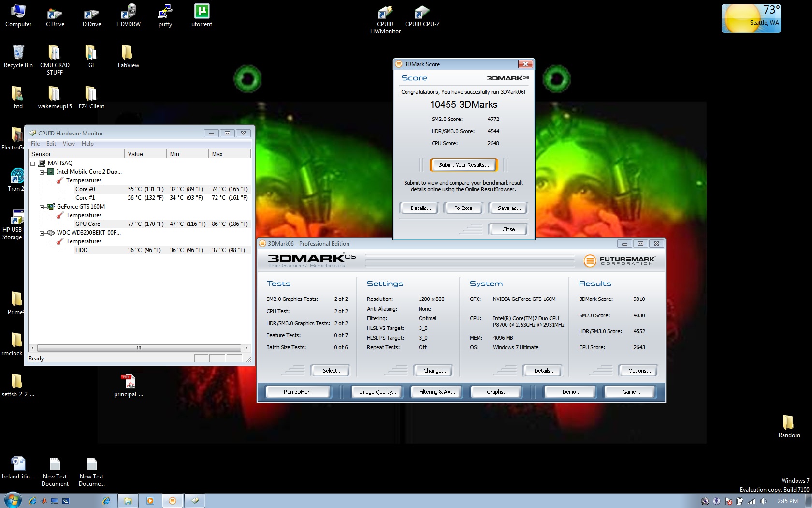Collapse the MAHSAQ root tree node
This screenshot has width=812, height=508.
click(33, 164)
